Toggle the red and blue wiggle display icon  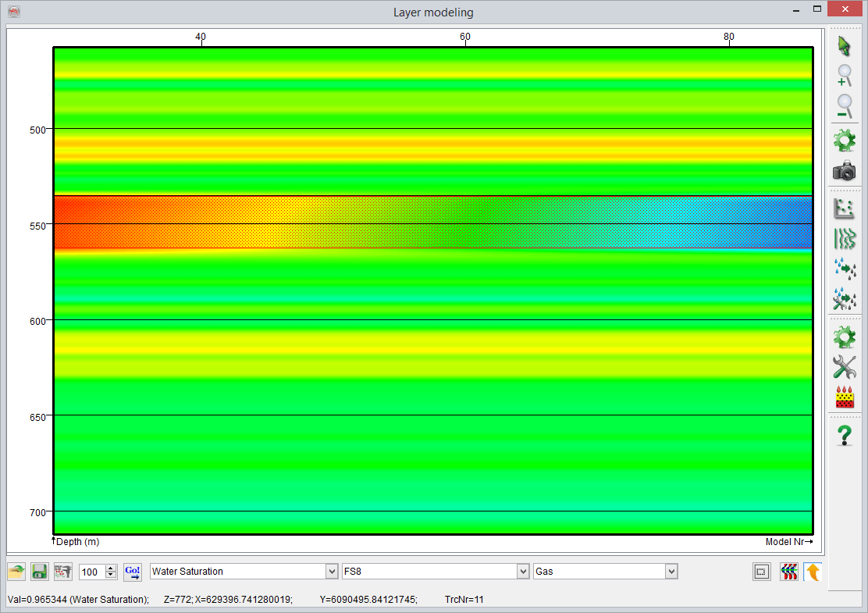click(x=788, y=572)
